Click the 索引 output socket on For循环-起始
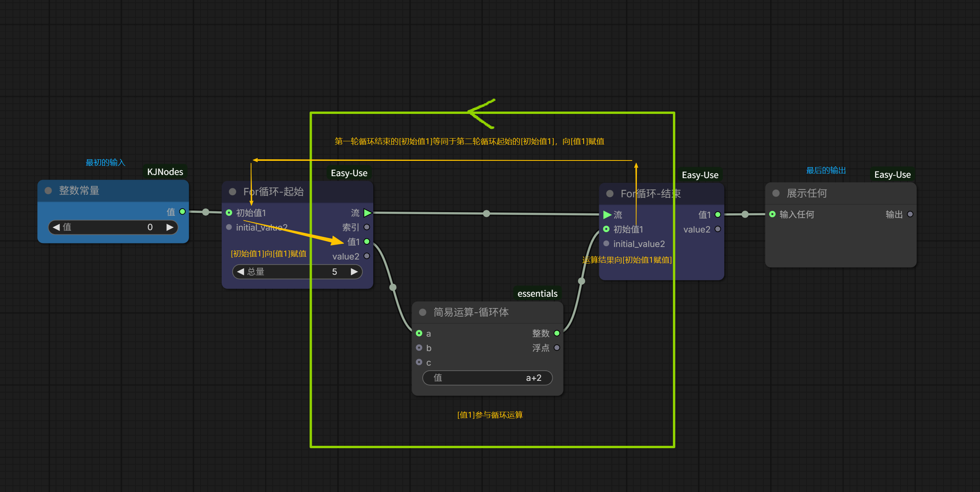980x492 pixels. point(367,227)
